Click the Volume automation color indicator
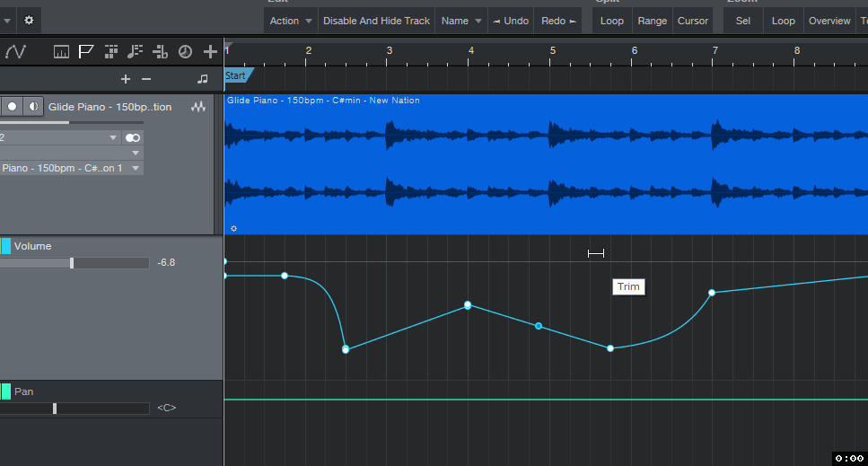868x466 pixels. [5, 246]
